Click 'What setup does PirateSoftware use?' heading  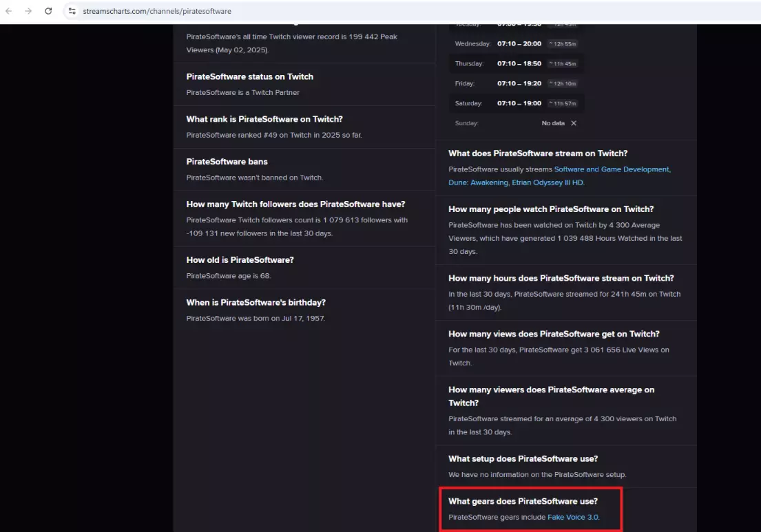tap(523, 459)
